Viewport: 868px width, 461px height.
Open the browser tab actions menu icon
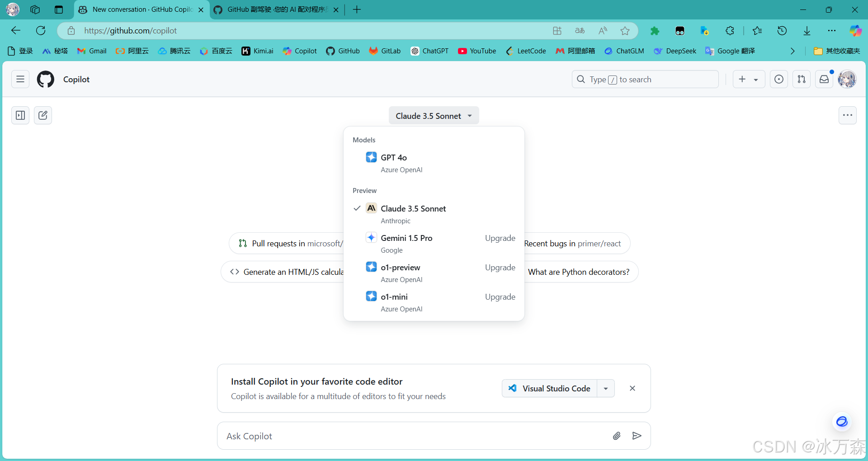point(59,9)
